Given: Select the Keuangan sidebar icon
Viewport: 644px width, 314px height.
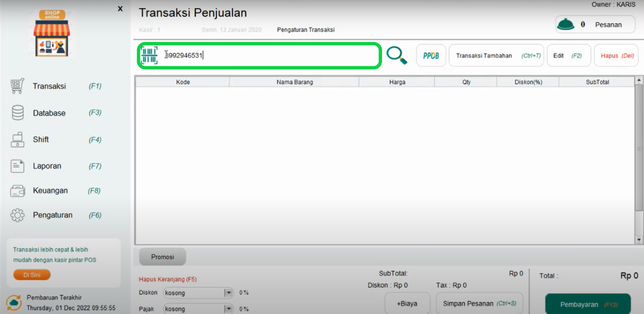Looking at the screenshot, I should (17, 190).
